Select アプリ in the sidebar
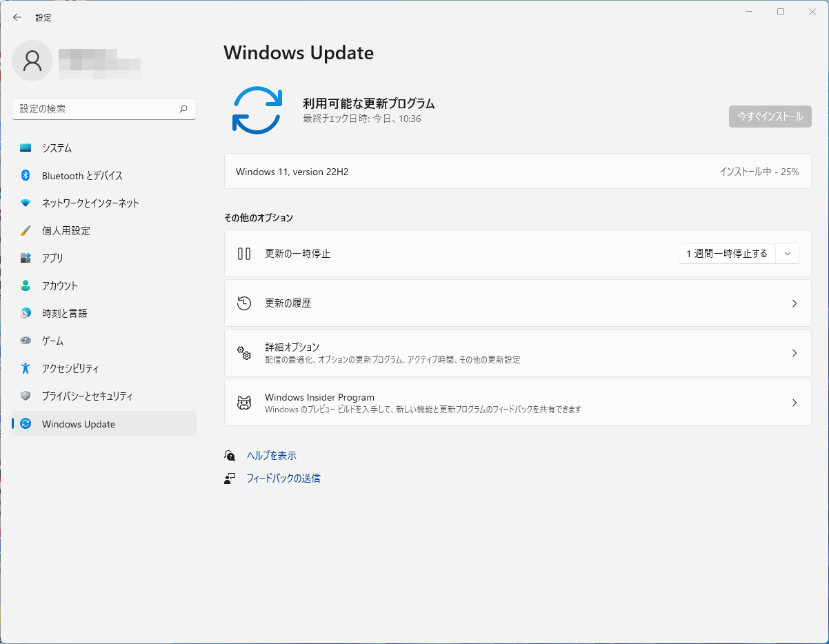 (x=104, y=258)
